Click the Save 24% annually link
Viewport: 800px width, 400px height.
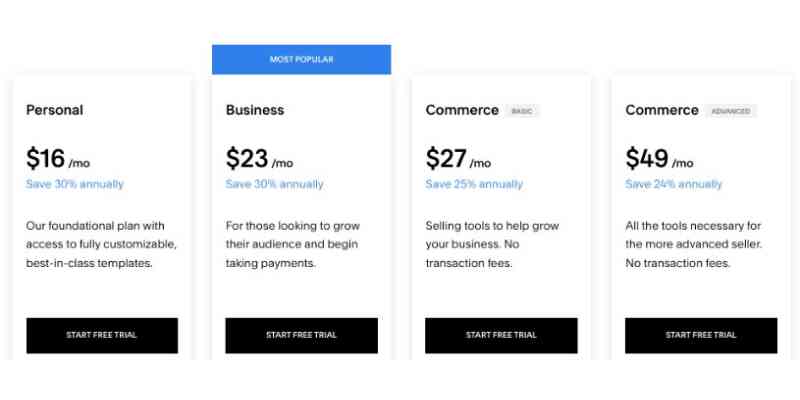pos(674,184)
